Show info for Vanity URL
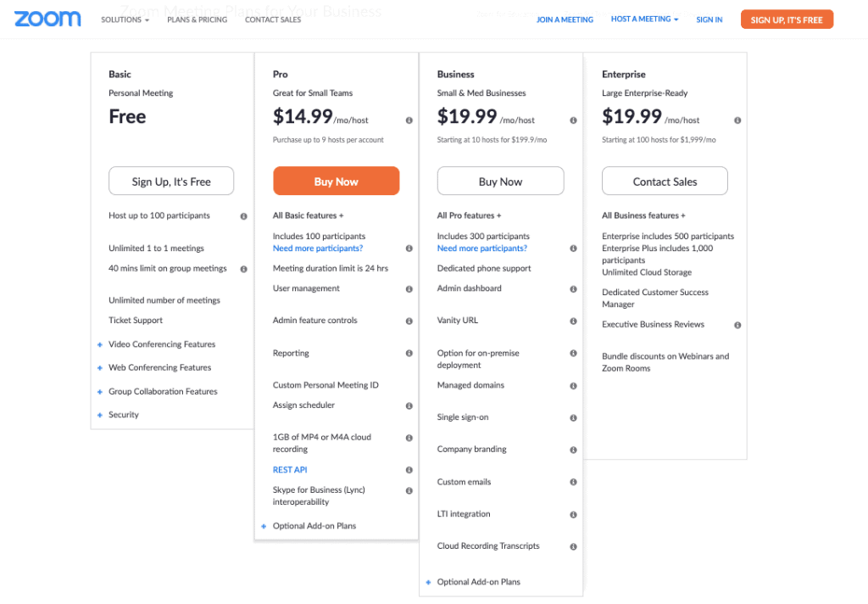 click(574, 322)
